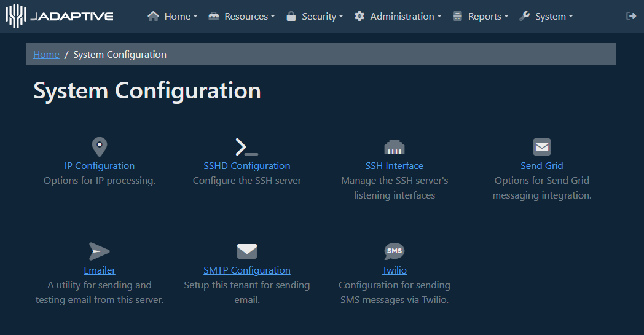Click the Emailer paper plane icon
Viewport: 644px width, 335px height.
pyautogui.click(x=100, y=251)
